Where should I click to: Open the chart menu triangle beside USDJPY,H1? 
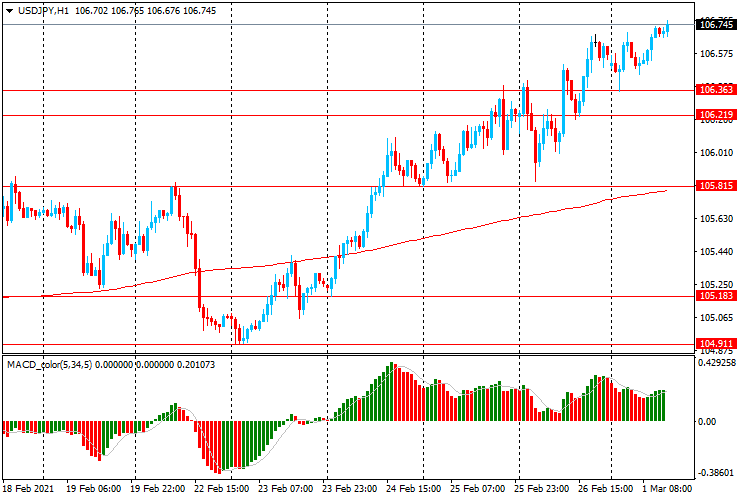pyautogui.click(x=9, y=11)
